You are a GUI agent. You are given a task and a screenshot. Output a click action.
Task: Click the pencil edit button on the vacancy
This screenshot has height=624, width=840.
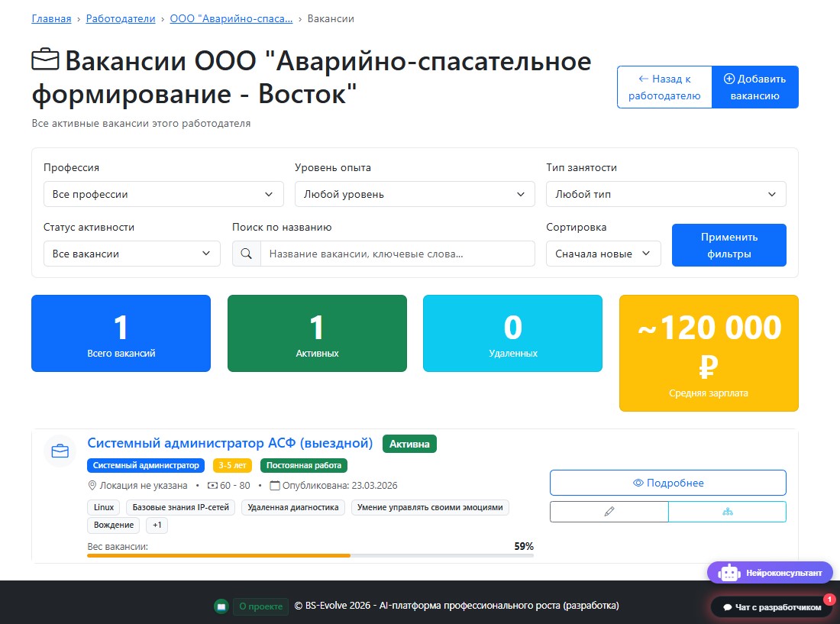(x=609, y=512)
